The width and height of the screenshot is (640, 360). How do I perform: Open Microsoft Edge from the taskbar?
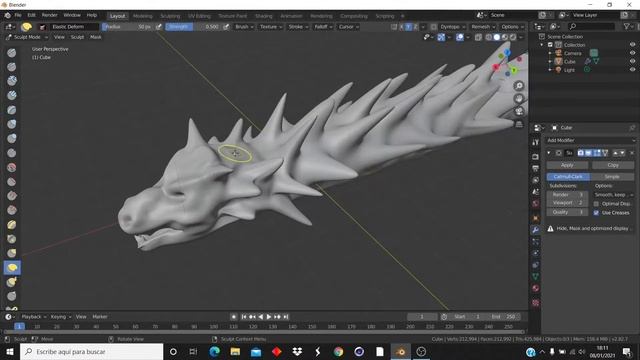[x=215, y=351]
